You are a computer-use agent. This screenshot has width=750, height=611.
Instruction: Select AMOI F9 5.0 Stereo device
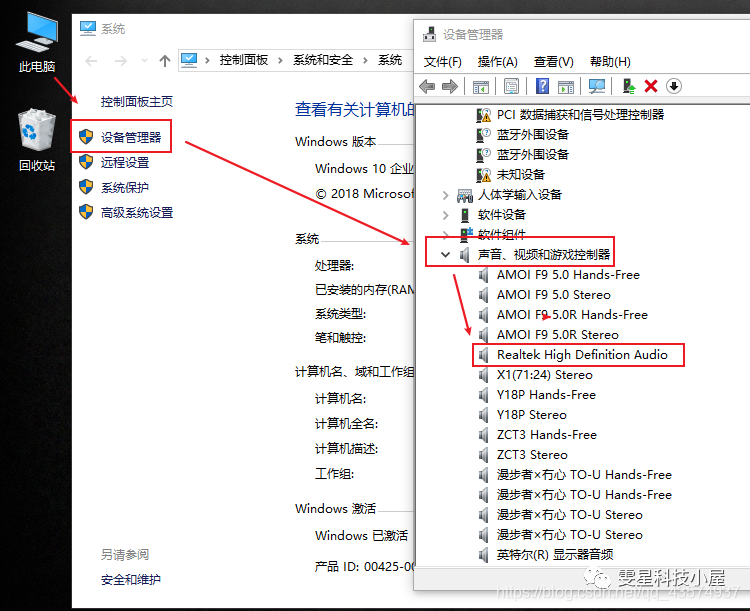pyautogui.click(x=554, y=295)
